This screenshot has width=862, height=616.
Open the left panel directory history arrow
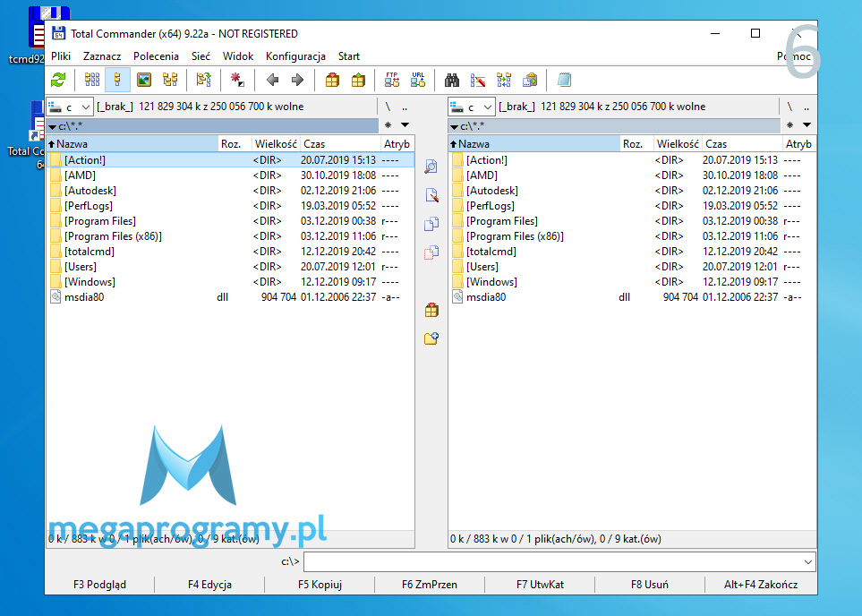pyautogui.click(x=405, y=125)
